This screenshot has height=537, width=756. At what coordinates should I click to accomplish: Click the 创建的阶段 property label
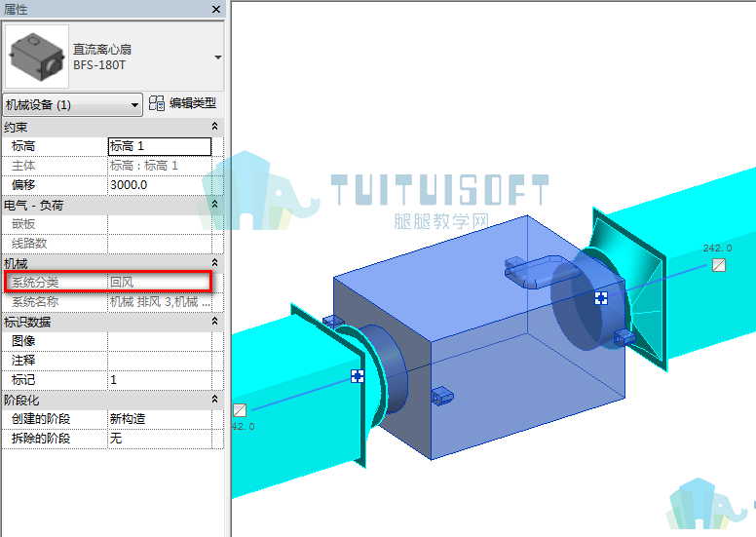pyautogui.click(x=41, y=419)
